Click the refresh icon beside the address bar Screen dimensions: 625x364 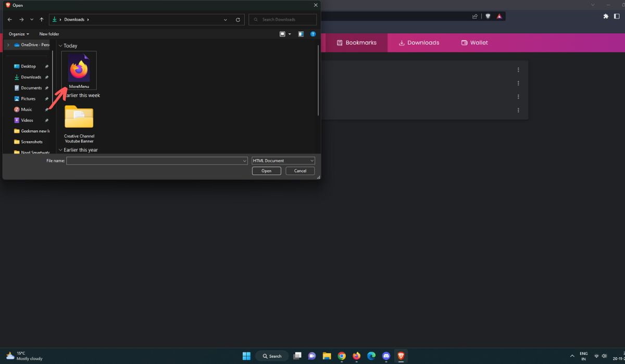point(238,19)
